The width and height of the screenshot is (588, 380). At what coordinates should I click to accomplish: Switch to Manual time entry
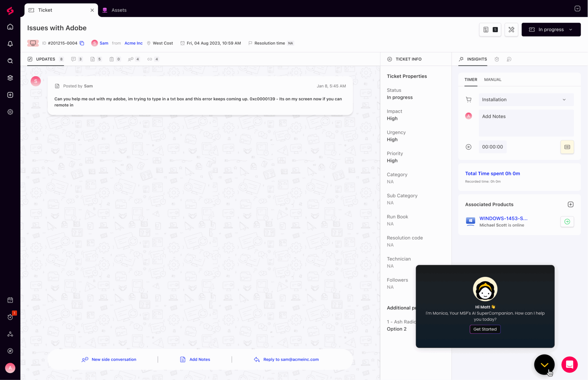pyautogui.click(x=493, y=80)
